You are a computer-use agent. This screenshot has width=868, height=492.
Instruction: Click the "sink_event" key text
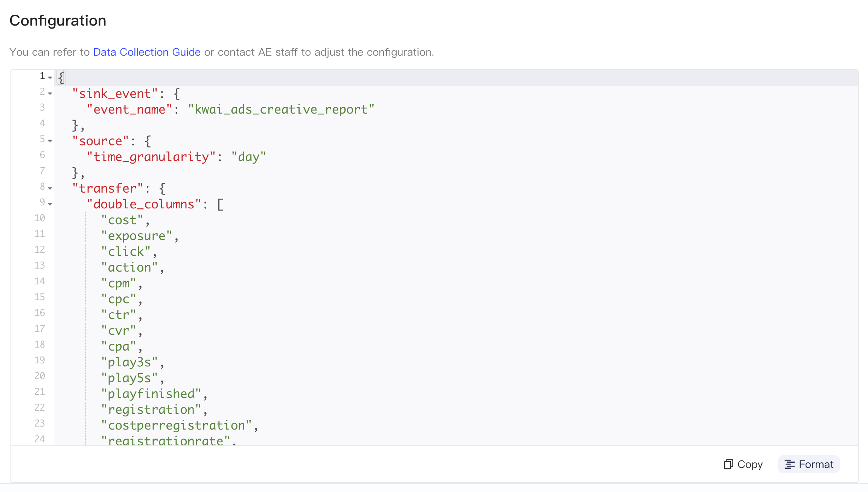(x=115, y=94)
